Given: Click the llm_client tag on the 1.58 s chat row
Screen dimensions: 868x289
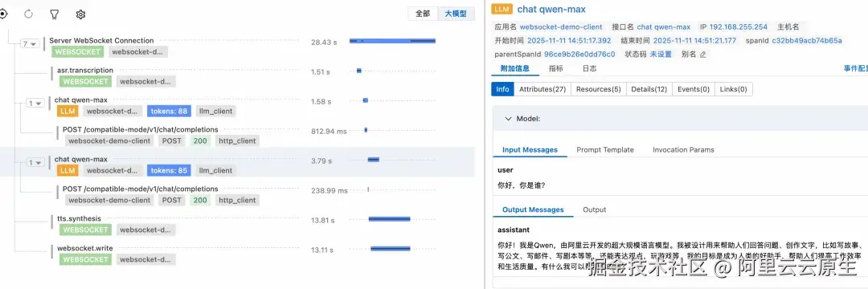Looking at the screenshot, I should point(215,111).
